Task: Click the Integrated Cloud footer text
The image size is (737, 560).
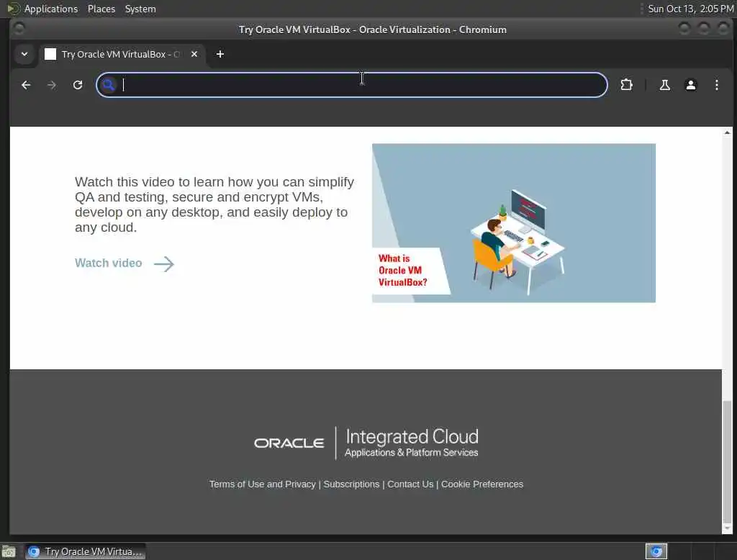Action: click(412, 437)
